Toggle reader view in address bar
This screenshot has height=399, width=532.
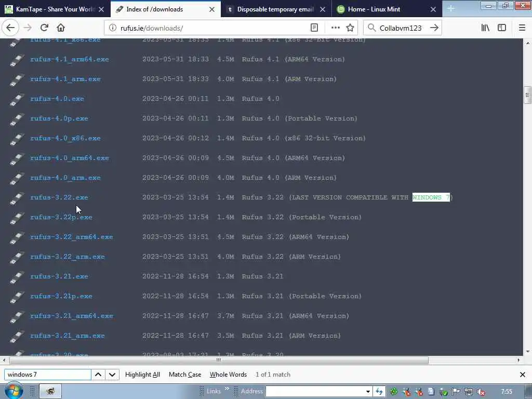tap(314, 28)
